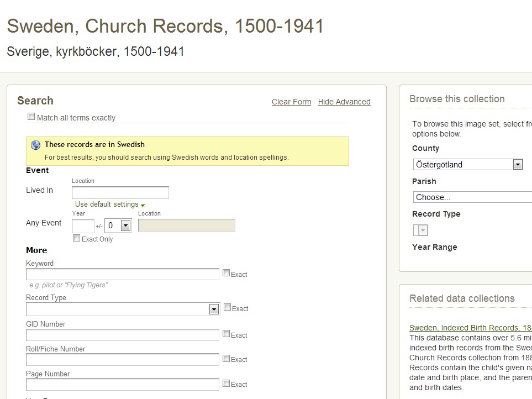Click the Clear Form link
Viewport: 532px width, 399px height.
coord(291,102)
